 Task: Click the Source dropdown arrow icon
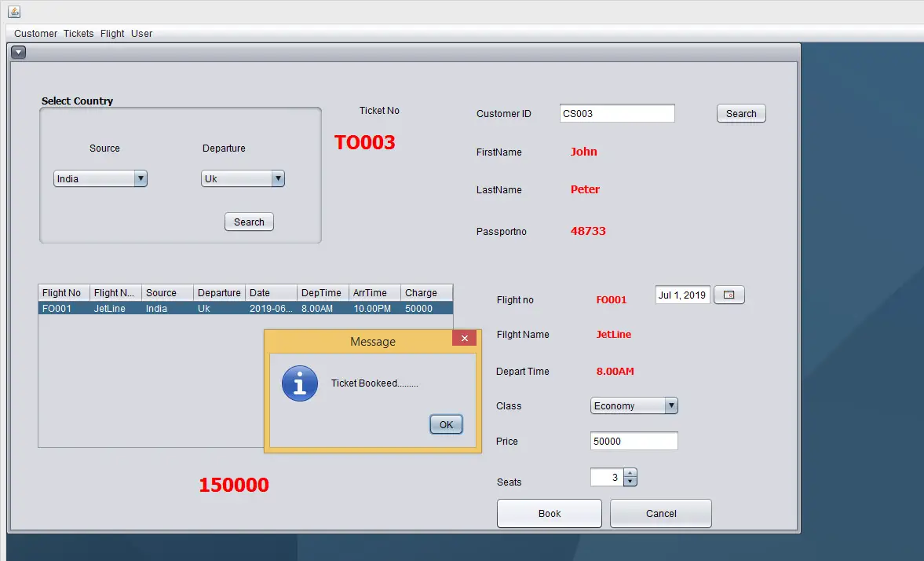(x=141, y=178)
